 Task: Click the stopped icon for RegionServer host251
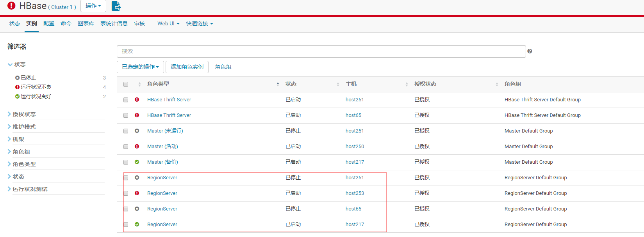point(137,177)
